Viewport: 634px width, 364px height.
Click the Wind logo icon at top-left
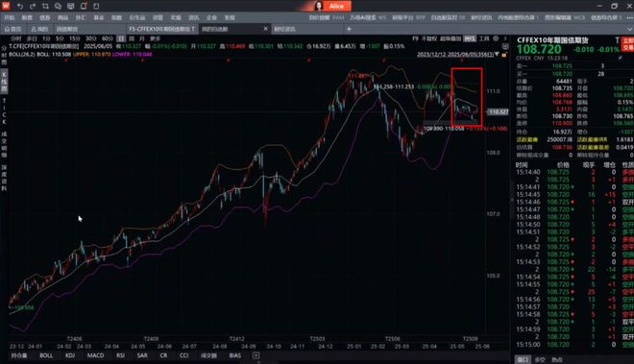click(6, 6)
